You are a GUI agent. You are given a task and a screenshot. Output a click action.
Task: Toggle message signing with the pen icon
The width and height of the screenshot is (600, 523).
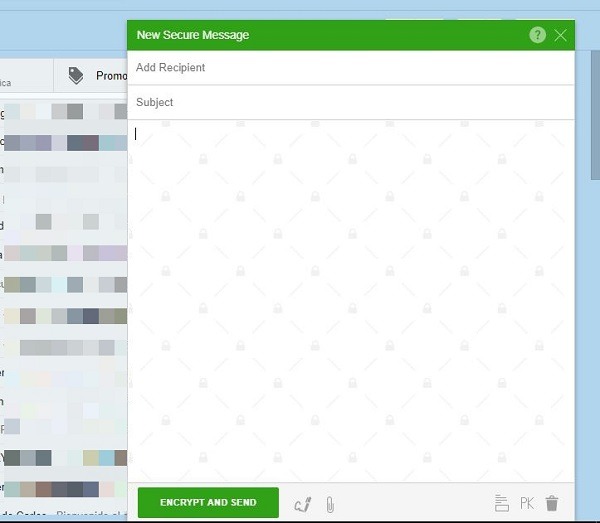pyautogui.click(x=303, y=504)
